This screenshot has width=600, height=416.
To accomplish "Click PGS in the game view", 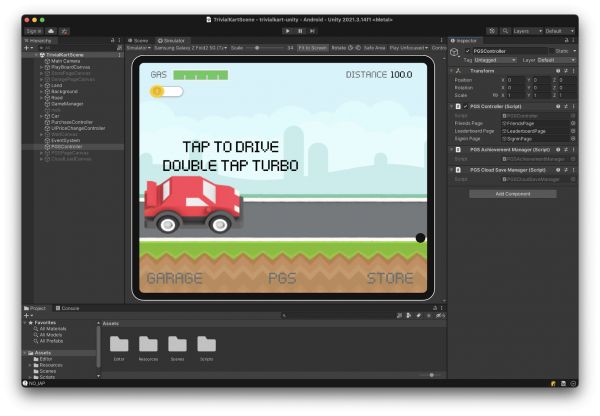I will click(x=282, y=278).
